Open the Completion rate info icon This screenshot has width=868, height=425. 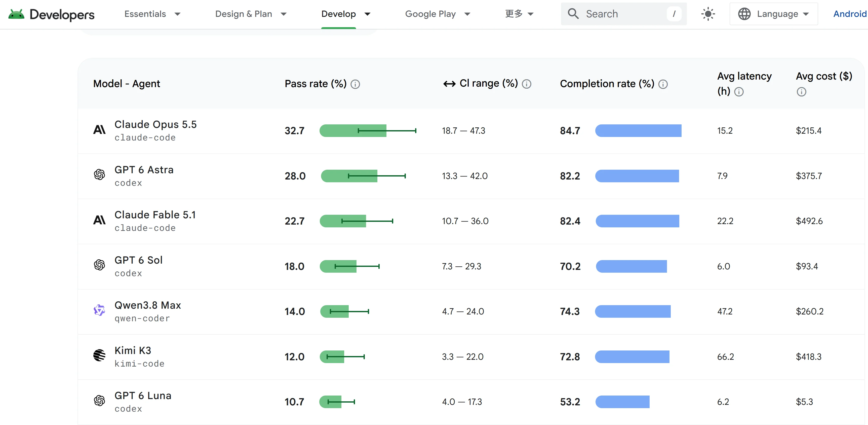[663, 84]
